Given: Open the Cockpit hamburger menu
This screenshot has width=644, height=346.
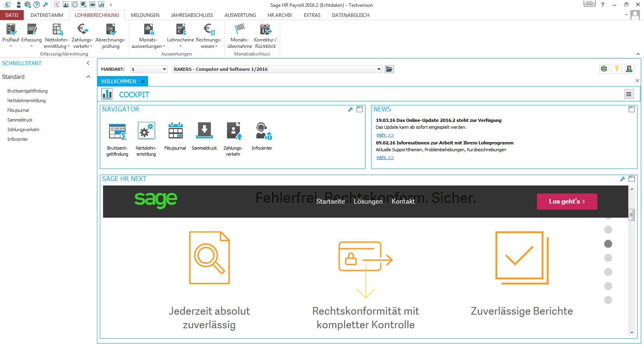Looking at the screenshot, I should tap(629, 94).
